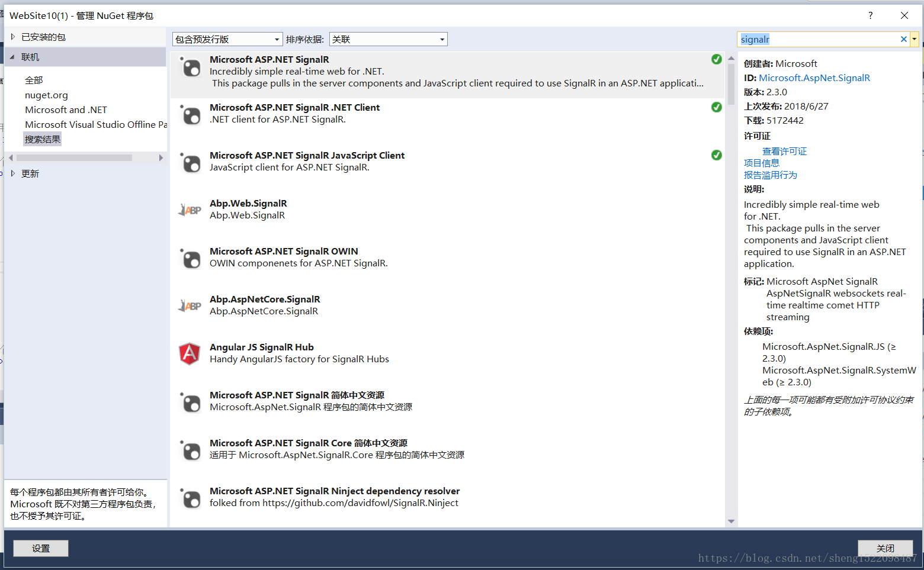
Task: Expand the 已安装的包 section
Action: (x=12, y=37)
